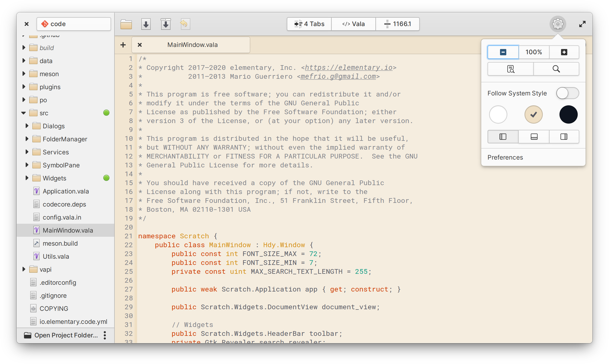Viewport: 609px width, 364px height.
Task: Click the minimap/document overview icon
Action: tap(510, 69)
